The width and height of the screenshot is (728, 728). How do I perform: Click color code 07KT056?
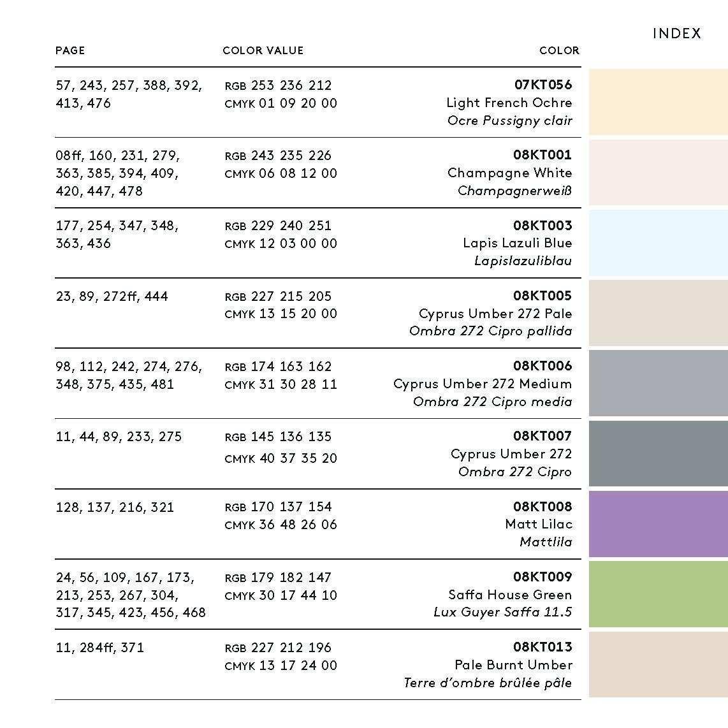coord(543,85)
